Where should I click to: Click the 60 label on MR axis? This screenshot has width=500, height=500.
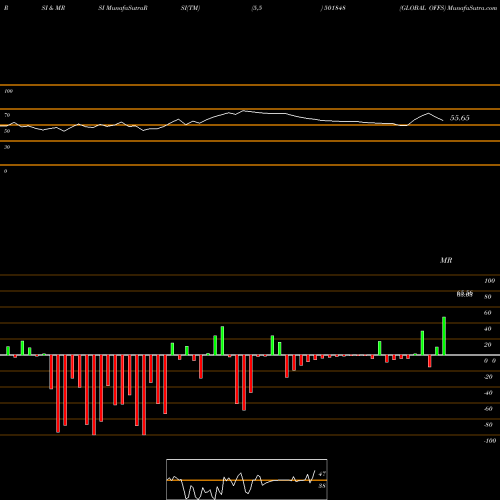click(488, 313)
